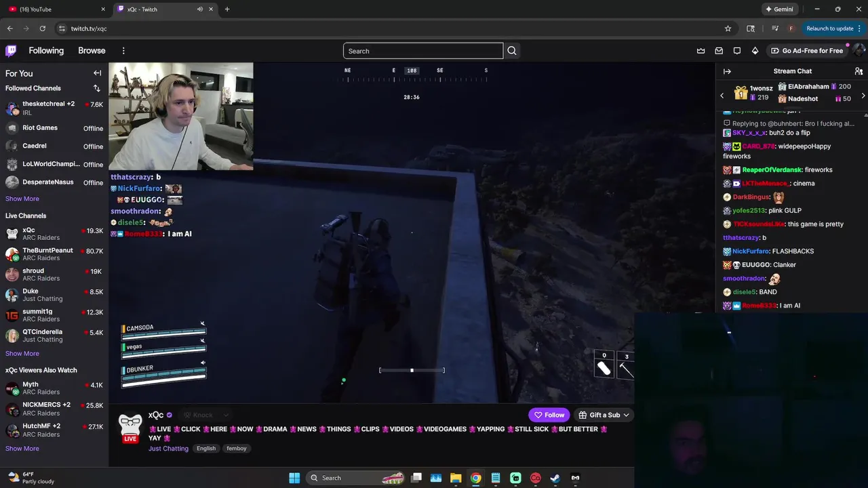Screen dimensions: 868x488
Task: Click in the Twitch search field
Action: (423, 51)
